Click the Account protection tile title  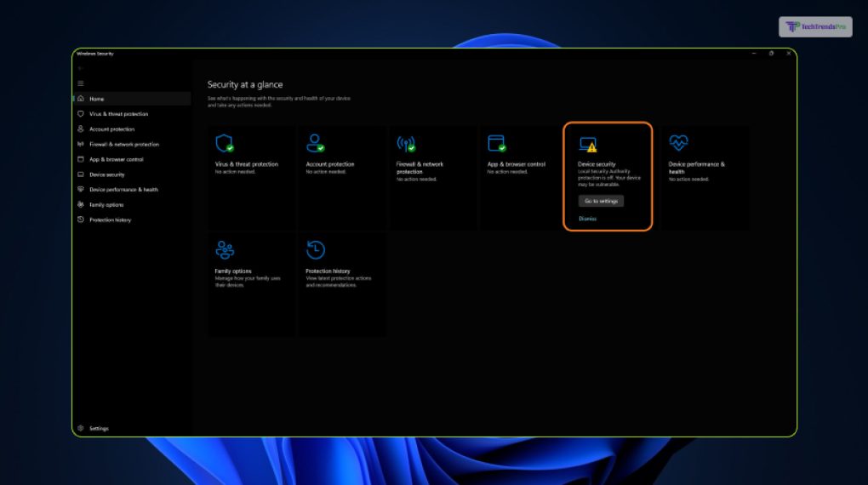click(330, 164)
